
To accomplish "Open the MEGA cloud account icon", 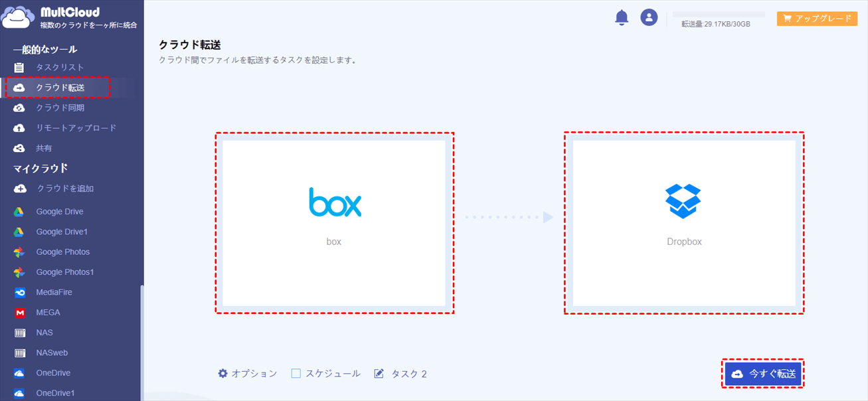I will (20, 313).
